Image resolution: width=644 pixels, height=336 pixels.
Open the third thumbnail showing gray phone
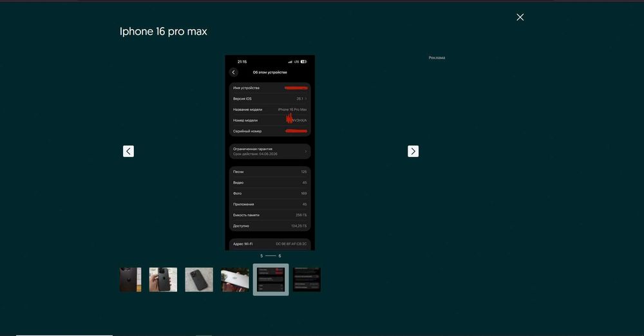[199, 280]
